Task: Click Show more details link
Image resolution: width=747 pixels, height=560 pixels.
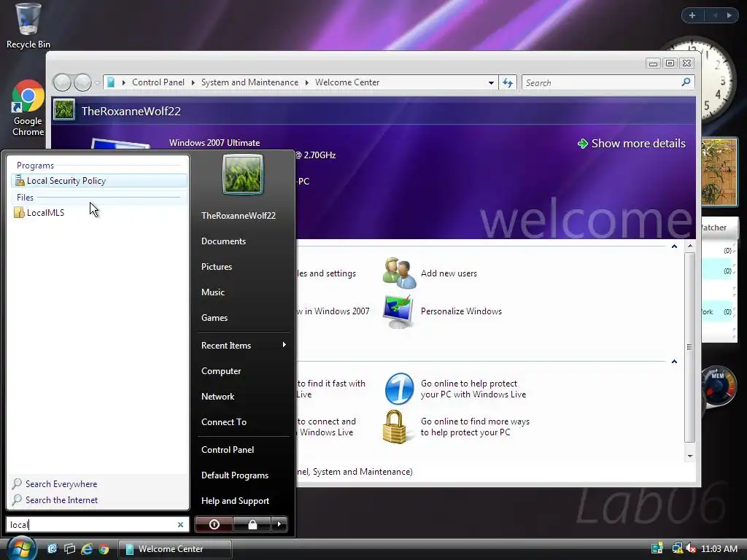Action: tap(632, 144)
